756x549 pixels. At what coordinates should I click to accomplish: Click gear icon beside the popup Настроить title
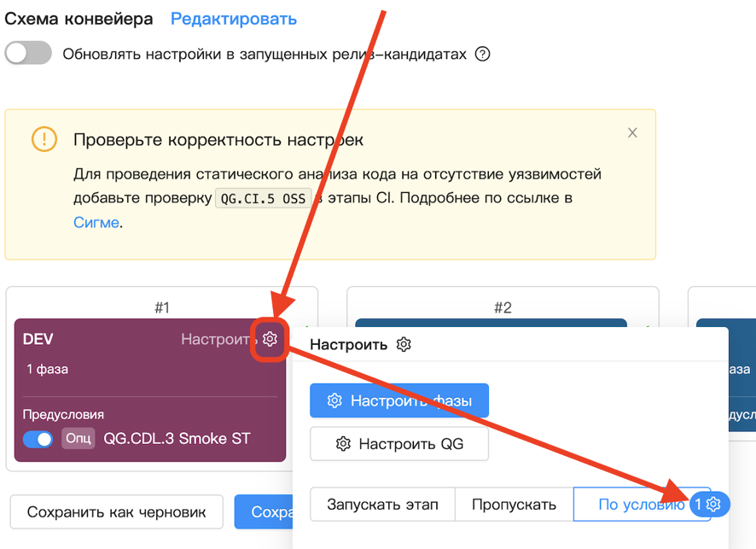pyautogui.click(x=404, y=344)
